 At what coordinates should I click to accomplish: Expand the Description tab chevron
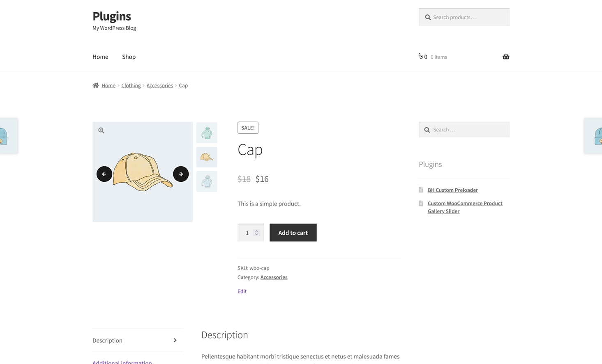coord(175,340)
